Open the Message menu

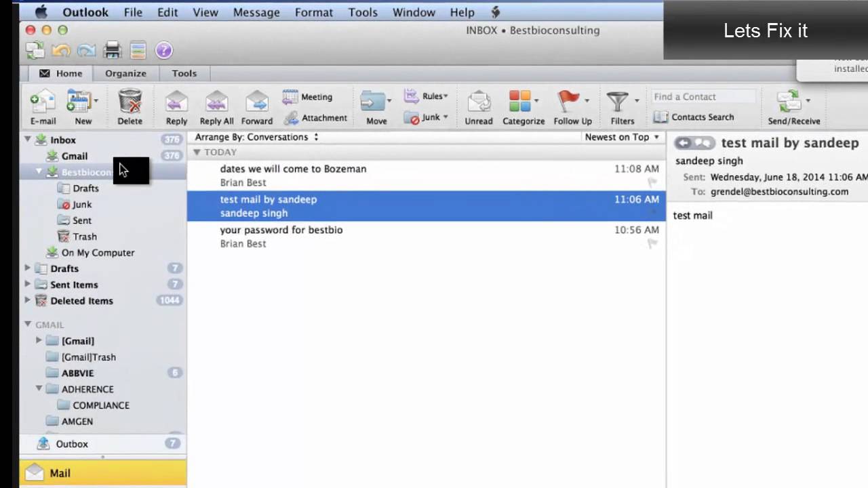click(x=256, y=12)
